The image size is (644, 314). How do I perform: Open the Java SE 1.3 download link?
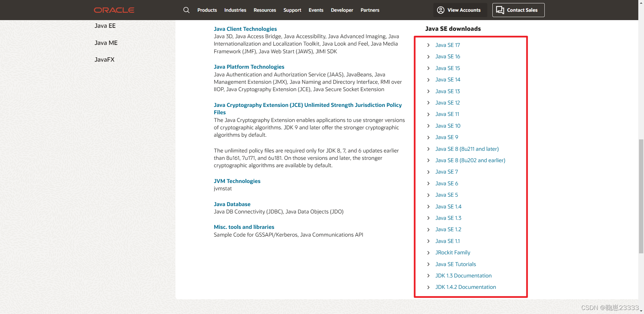pos(448,218)
